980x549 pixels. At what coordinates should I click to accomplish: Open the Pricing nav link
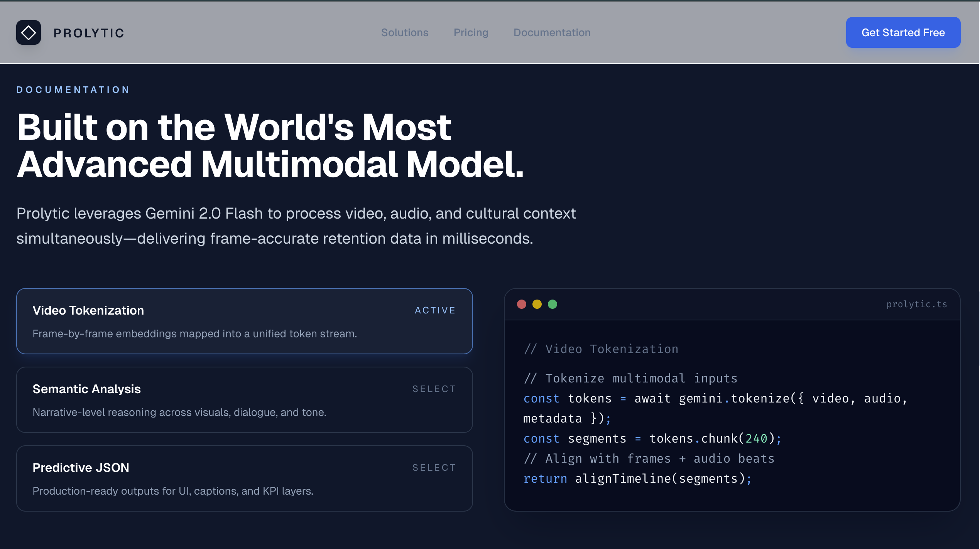point(471,32)
